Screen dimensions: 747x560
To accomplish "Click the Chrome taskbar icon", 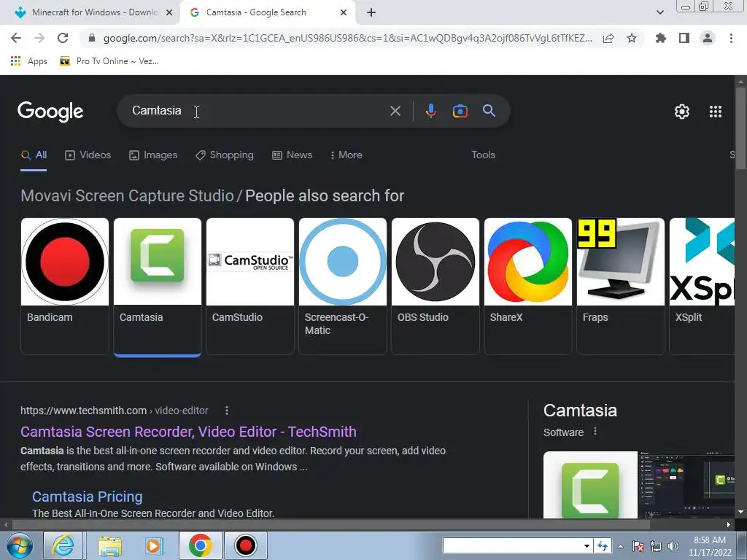I will (x=200, y=545).
